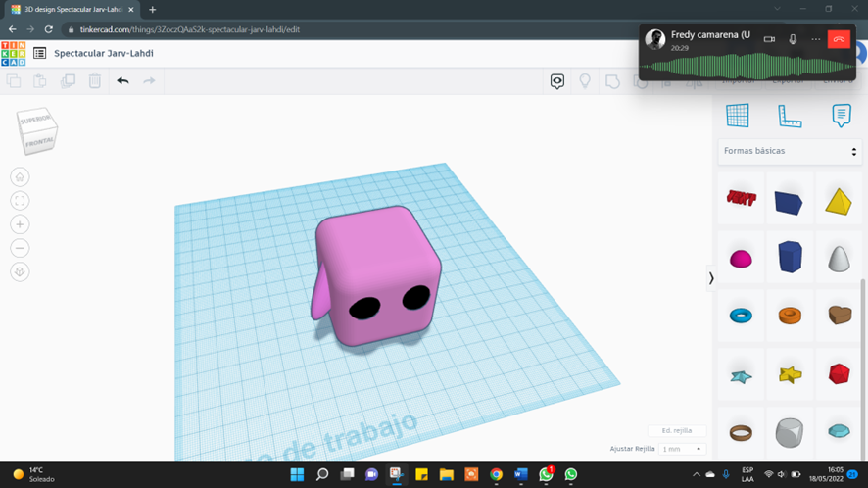Reload the page
Screen dimensions: 868x488
[x=49, y=29]
